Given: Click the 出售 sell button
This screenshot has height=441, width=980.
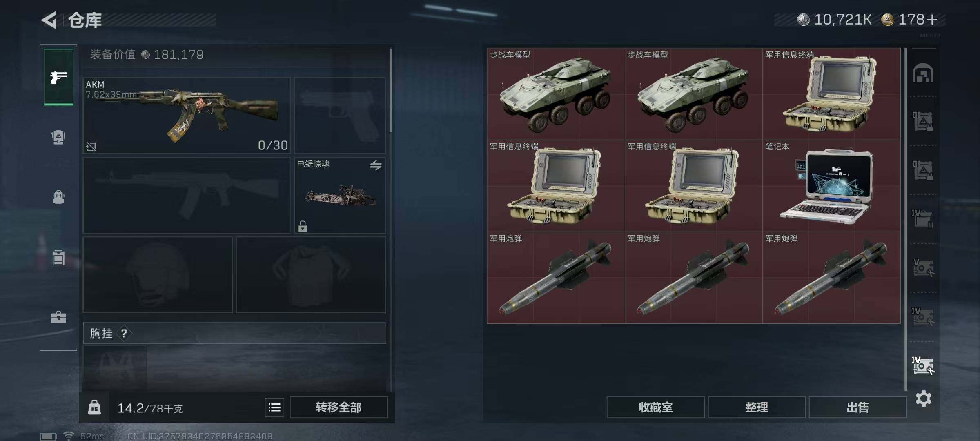Looking at the screenshot, I should (857, 407).
